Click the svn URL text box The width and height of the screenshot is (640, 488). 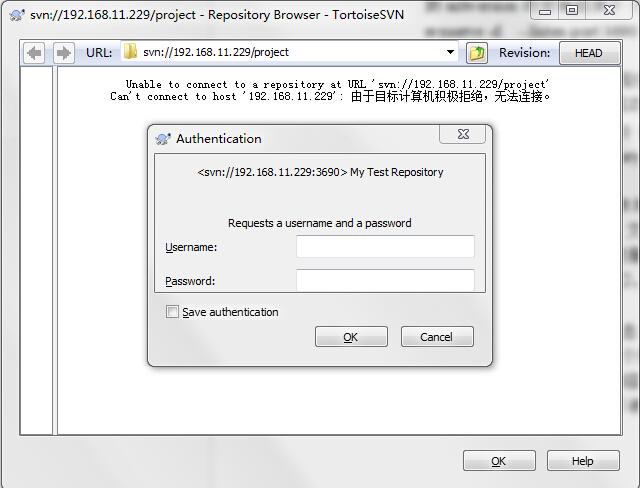tap(290, 52)
